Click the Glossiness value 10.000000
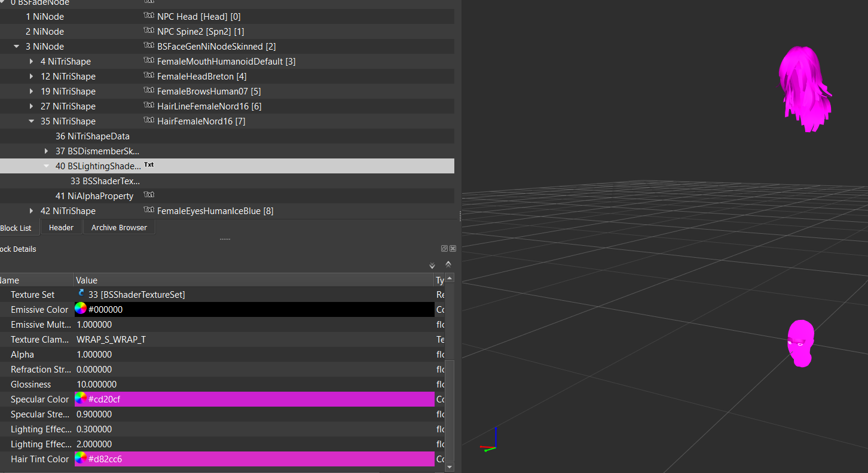868x473 pixels. (x=97, y=384)
